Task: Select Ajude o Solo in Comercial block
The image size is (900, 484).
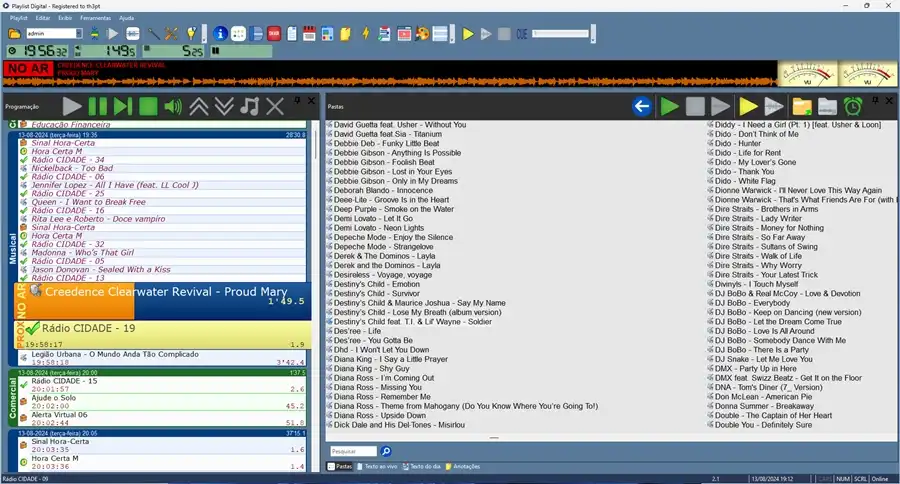Action: (162, 401)
